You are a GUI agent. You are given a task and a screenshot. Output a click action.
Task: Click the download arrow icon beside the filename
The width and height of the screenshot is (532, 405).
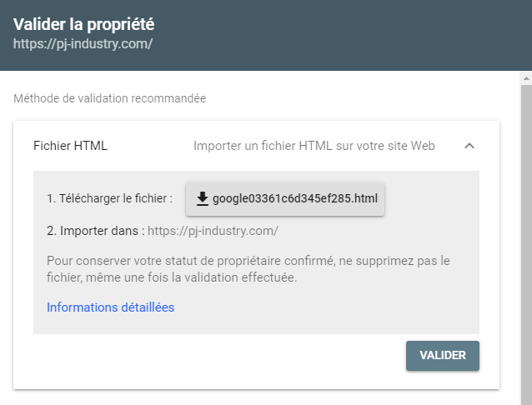click(x=202, y=199)
